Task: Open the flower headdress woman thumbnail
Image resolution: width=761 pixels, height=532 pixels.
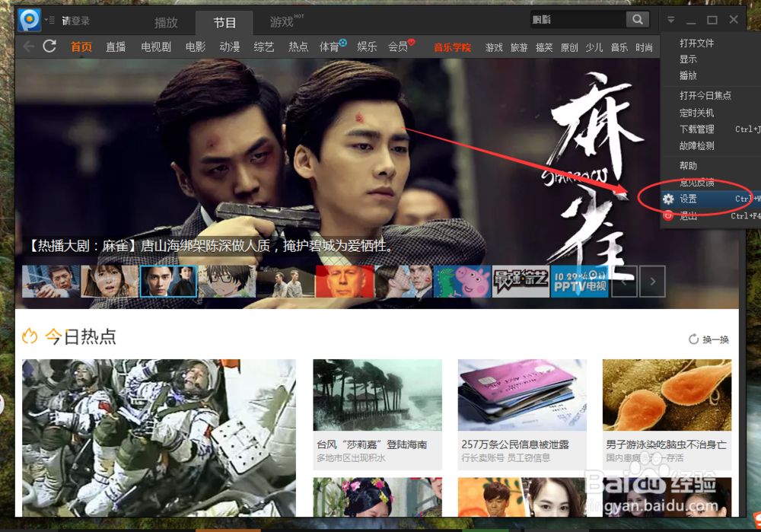Action: tap(377, 497)
